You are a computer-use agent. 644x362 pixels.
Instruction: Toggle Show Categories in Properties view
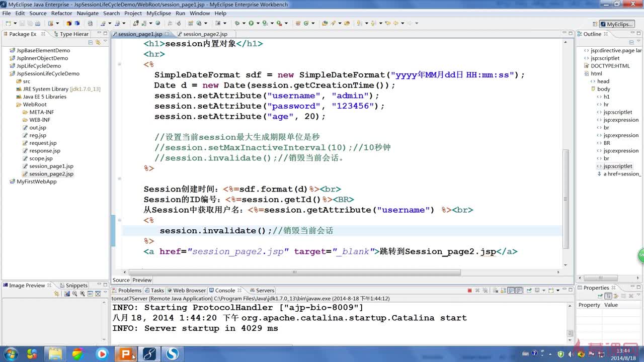pos(608,296)
